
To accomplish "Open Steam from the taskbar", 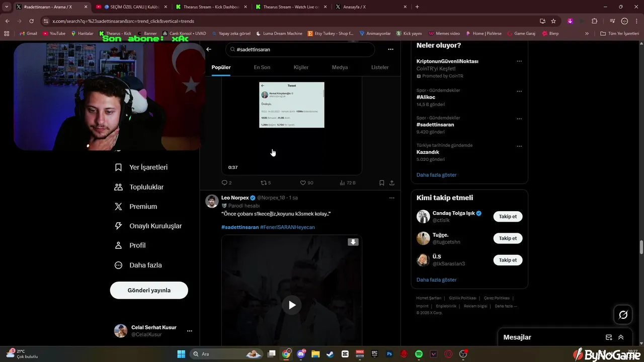I will [330, 354].
